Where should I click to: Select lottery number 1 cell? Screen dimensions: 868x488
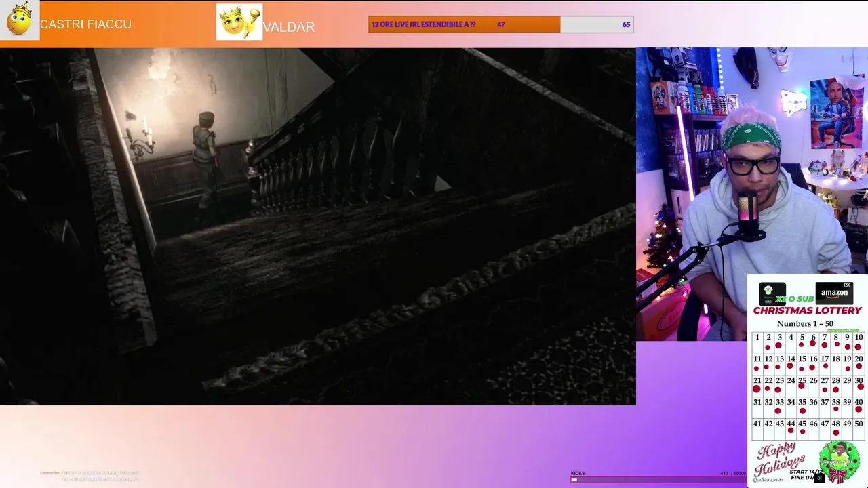[x=757, y=342]
